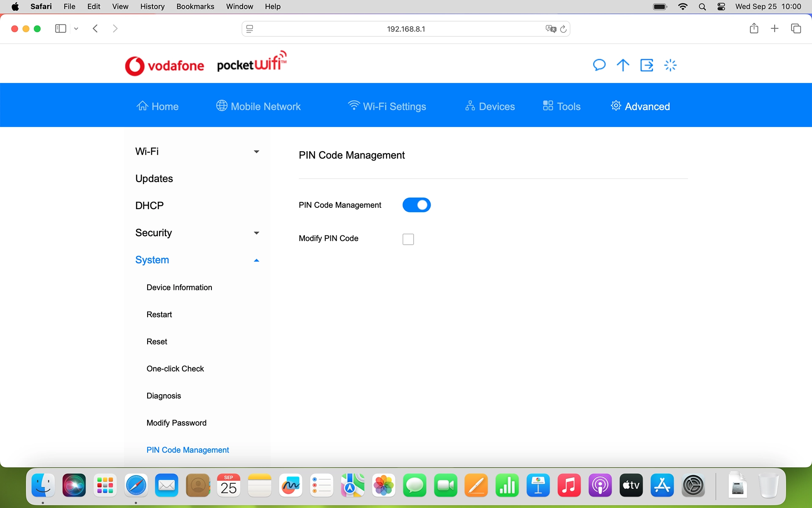Check the Modify PIN Code checkbox

click(408, 239)
